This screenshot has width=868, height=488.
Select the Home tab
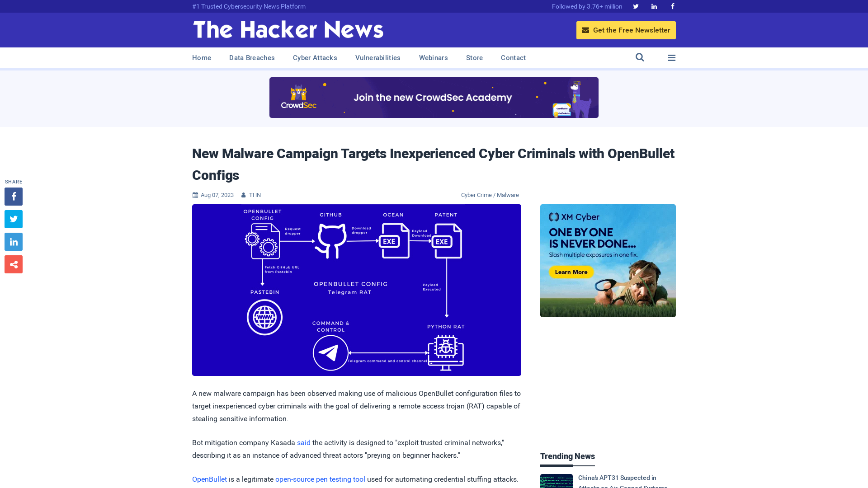[202, 57]
